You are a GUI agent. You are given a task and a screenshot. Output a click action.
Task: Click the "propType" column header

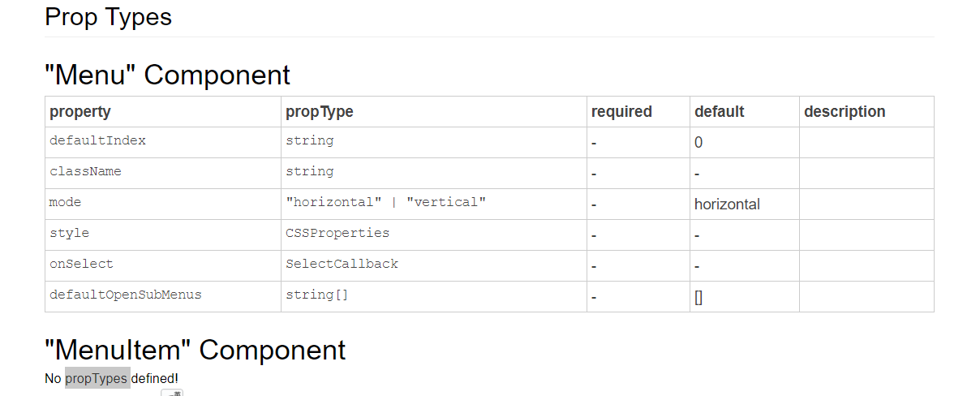[x=434, y=112]
